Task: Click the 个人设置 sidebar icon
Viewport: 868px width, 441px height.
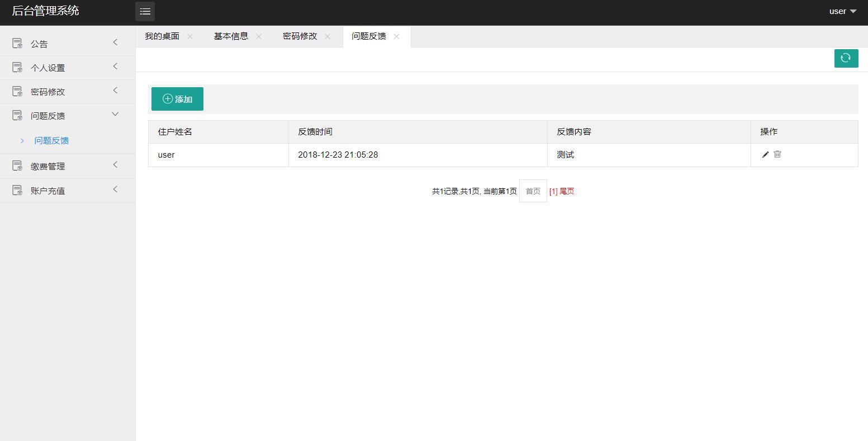Action: point(17,67)
